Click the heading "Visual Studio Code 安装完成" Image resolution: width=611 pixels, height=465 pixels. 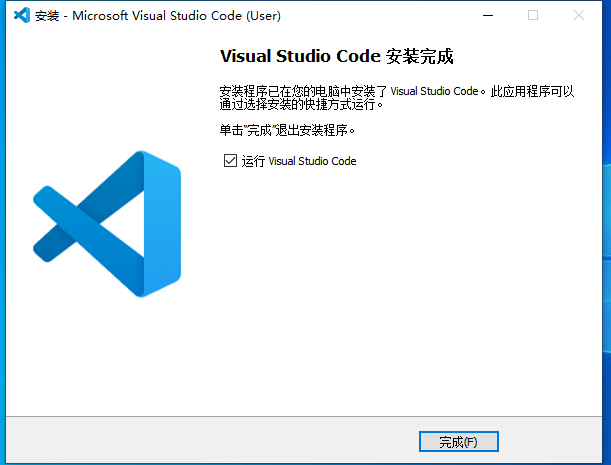click(337, 56)
